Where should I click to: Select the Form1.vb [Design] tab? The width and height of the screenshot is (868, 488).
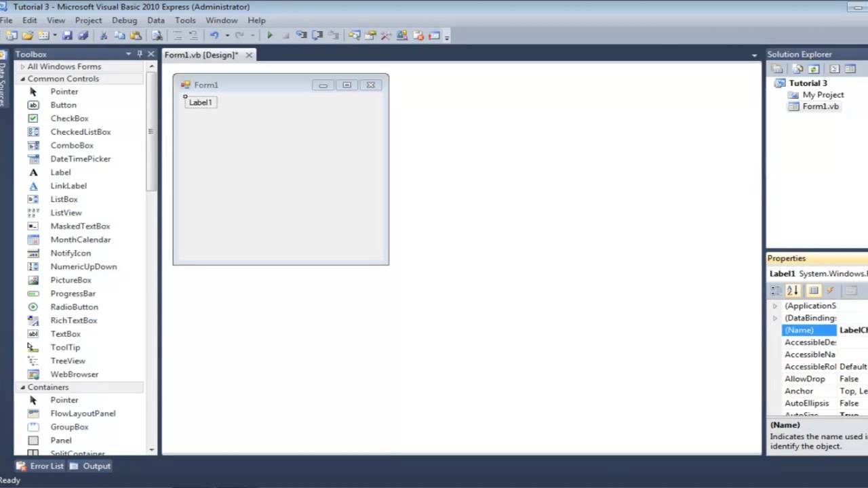tap(201, 55)
